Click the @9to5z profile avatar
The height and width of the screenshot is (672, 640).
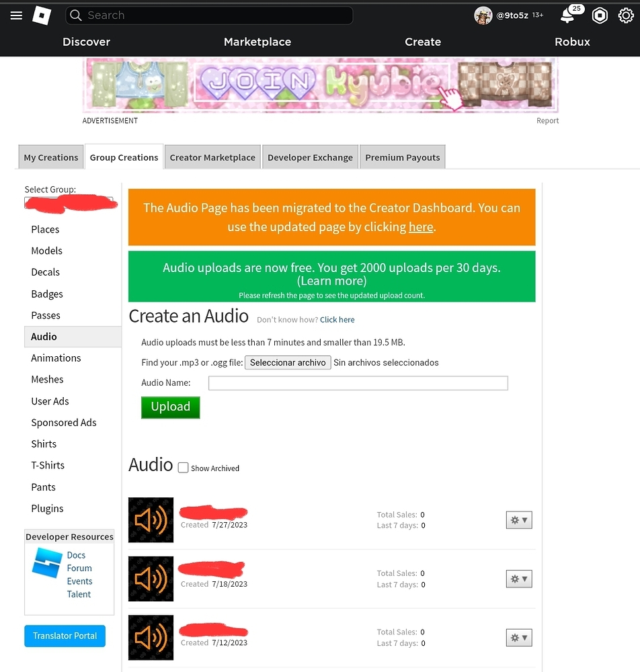click(483, 15)
